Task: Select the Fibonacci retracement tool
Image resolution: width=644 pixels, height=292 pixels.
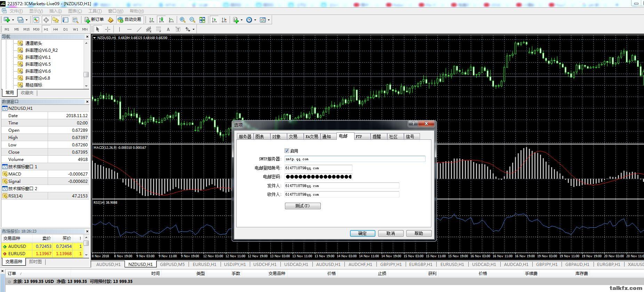Action: click(158, 30)
